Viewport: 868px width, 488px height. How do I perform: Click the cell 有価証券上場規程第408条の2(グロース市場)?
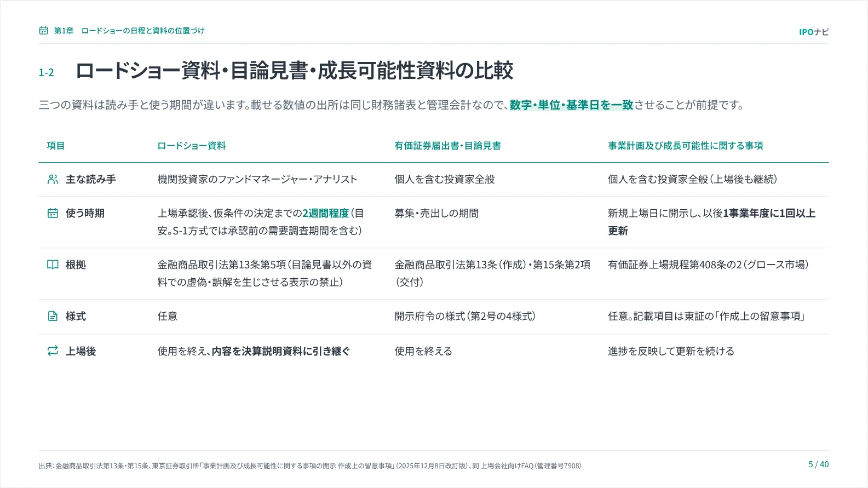[x=708, y=265]
